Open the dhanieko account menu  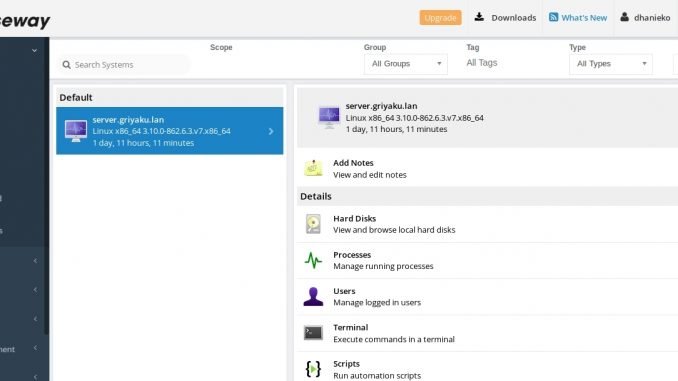652,18
